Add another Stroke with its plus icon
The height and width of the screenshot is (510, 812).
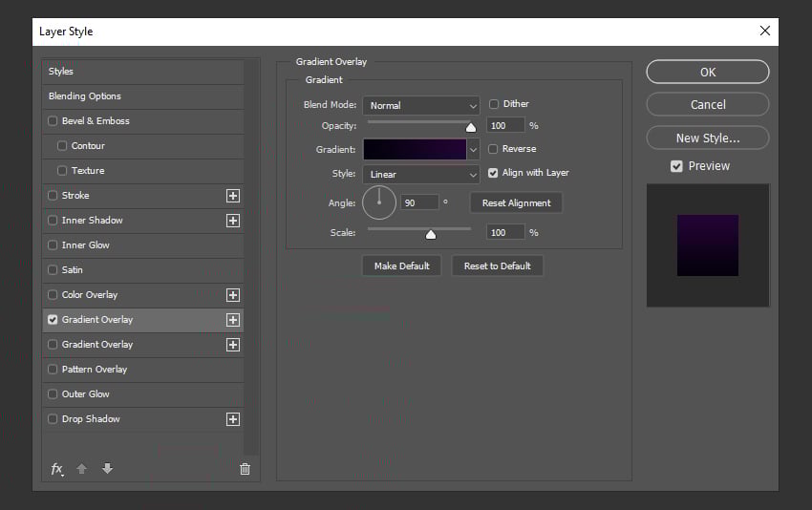point(233,196)
